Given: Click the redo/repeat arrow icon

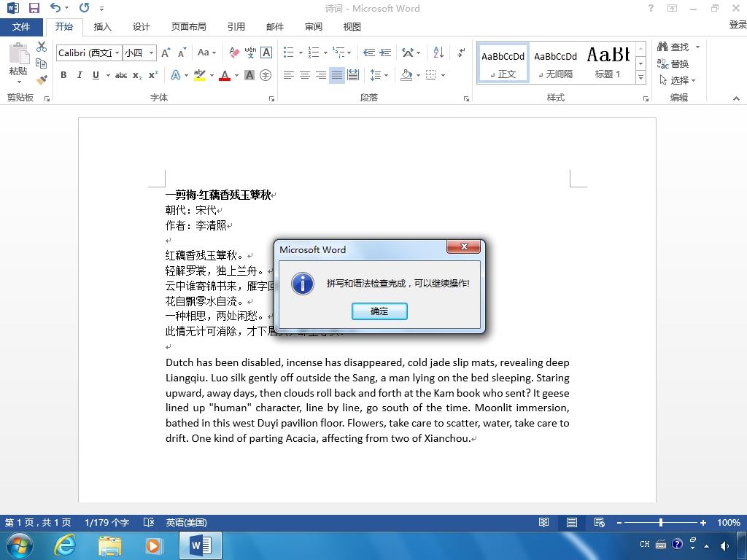Looking at the screenshot, I should (85, 7).
